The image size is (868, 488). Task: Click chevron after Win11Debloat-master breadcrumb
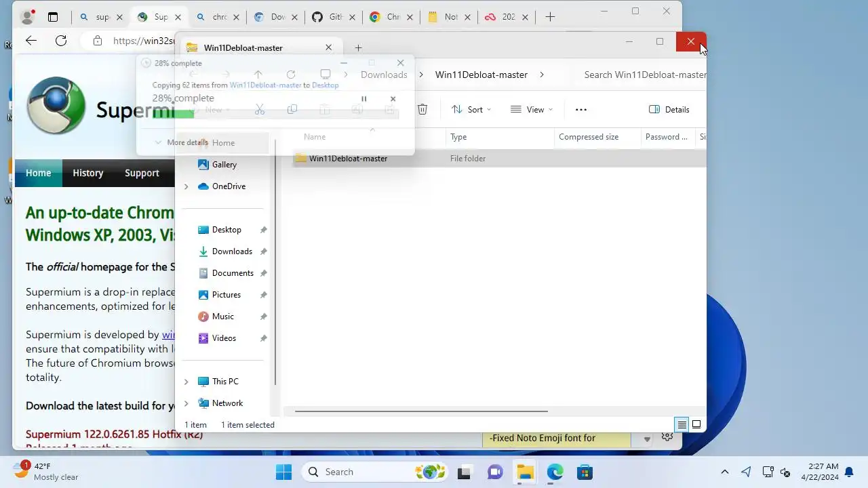click(542, 75)
